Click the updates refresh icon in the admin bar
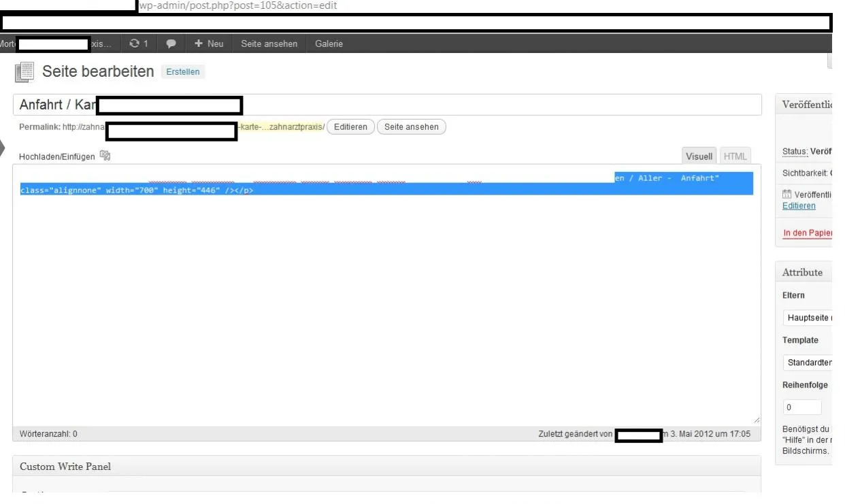Viewport: 845px width, 504px height. coord(135,44)
